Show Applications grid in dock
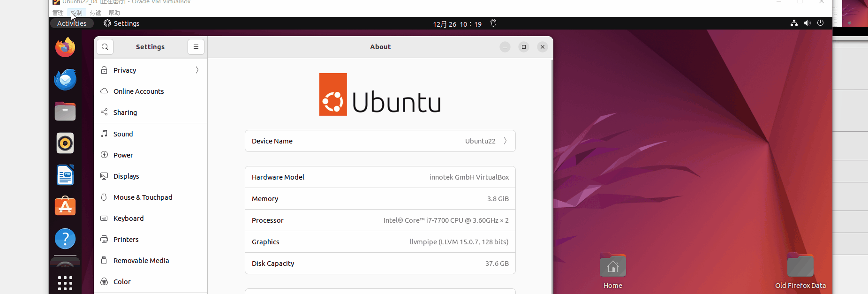Screen dimensions: 868x294 click(65, 283)
